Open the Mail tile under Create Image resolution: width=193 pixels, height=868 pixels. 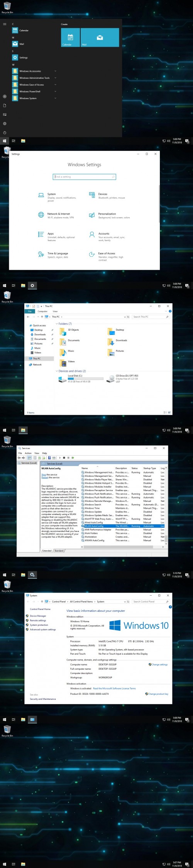tap(100, 37)
